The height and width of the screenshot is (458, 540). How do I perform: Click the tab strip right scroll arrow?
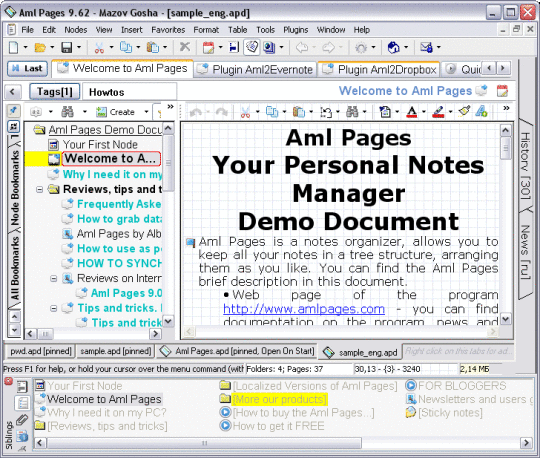[x=503, y=68]
